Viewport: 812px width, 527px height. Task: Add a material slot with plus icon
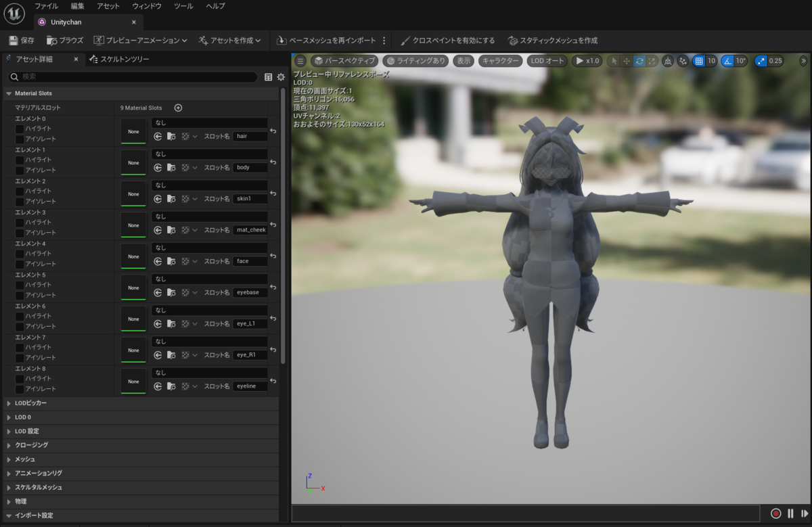(x=178, y=108)
